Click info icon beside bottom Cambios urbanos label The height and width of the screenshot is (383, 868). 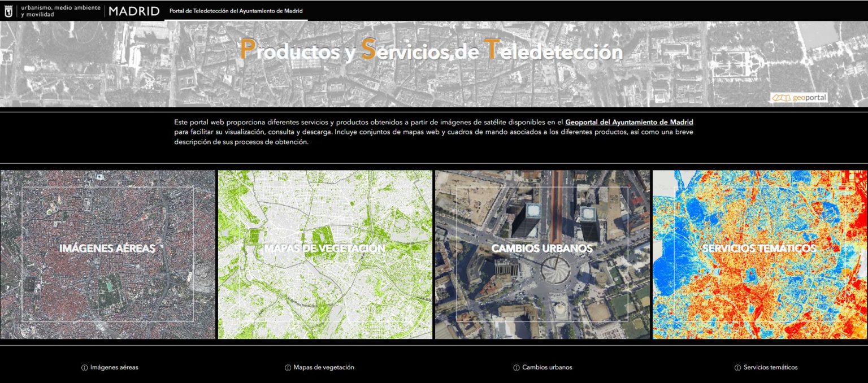click(517, 368)
